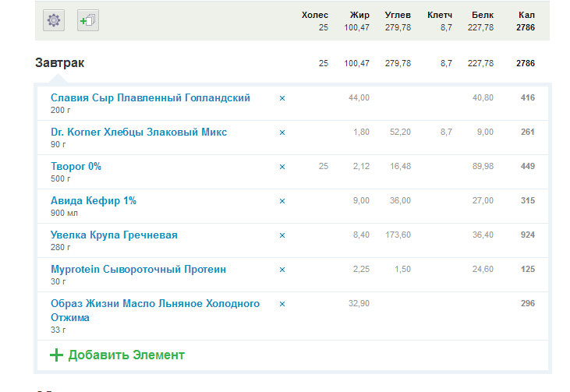Click the 500 г portion of Творог
The image size is (570, 392).
60,178
